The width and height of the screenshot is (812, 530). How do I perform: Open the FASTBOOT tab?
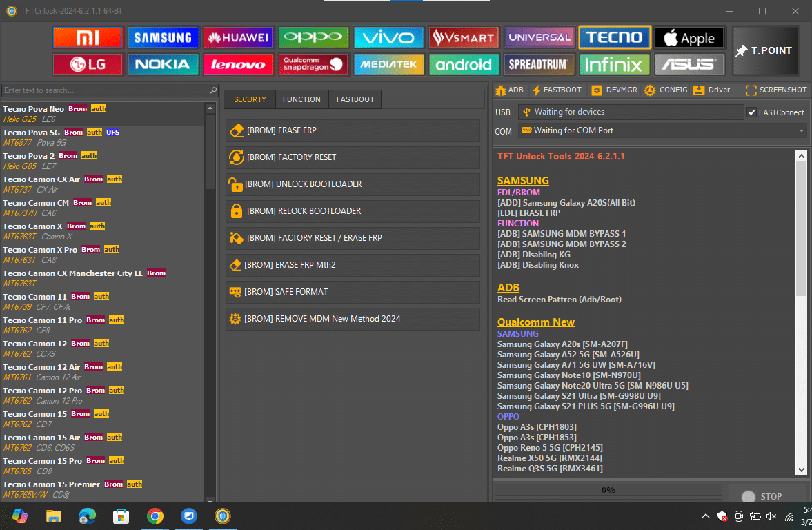[355, 99]
